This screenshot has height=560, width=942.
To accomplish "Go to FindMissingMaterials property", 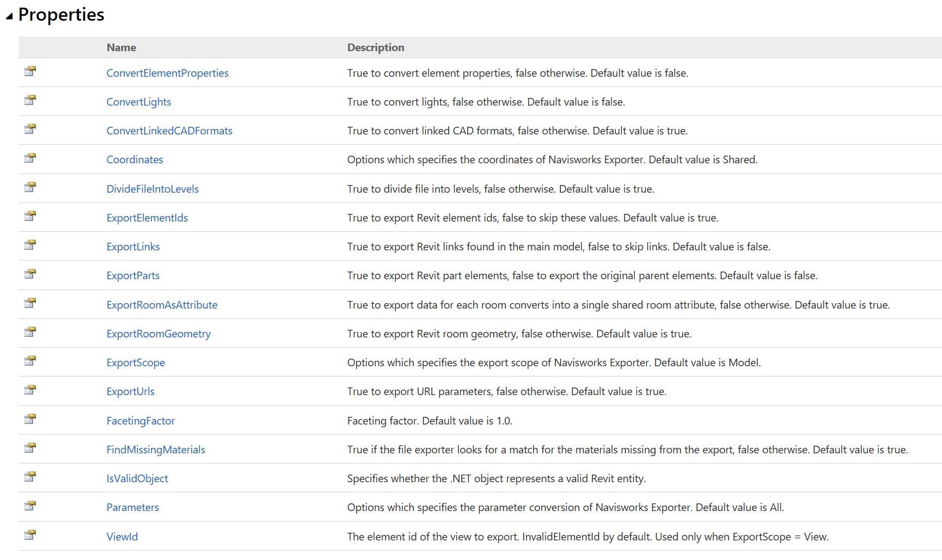I will coord(156,450).
